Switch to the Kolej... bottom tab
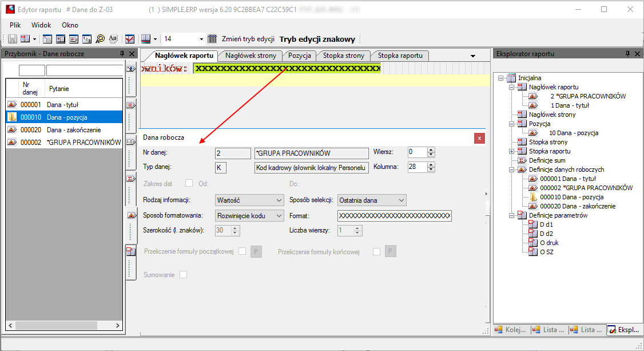644x351 pixels. [511, 330]
